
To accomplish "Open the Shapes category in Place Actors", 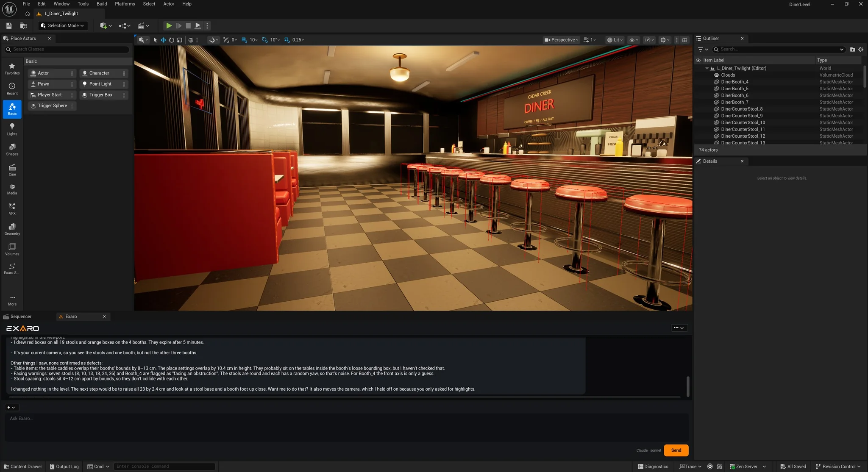I will (x=12, y=150).
